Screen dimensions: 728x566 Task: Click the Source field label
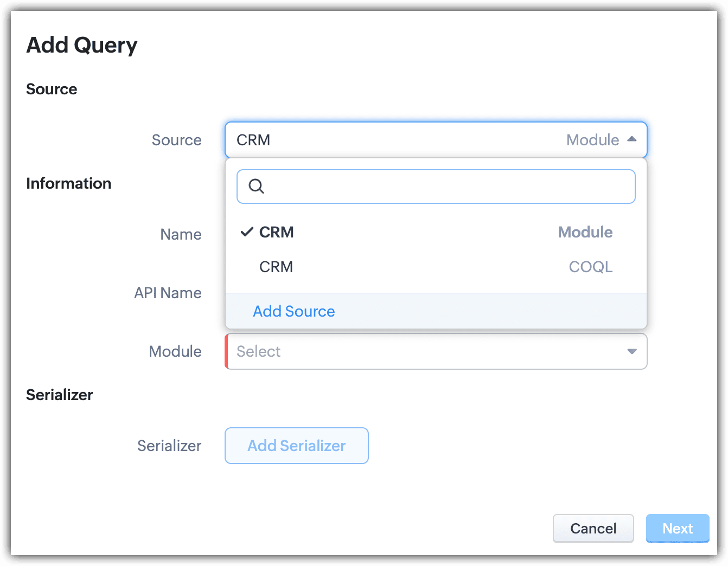click(x=176, y=140)
